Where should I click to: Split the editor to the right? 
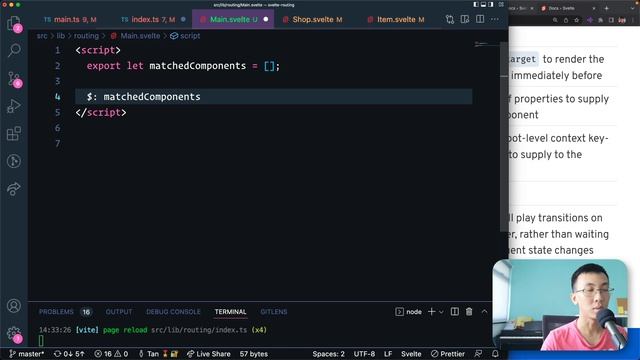480,20
